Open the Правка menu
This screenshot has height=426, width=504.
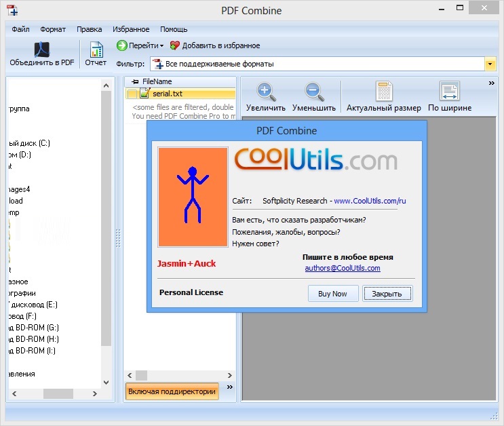point(90,29)
